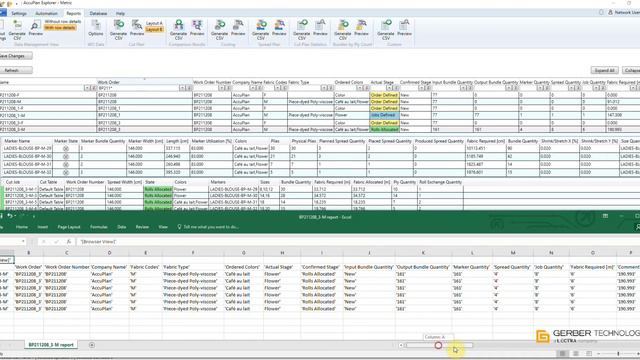Image resolution: width=640 pixels, height=360 pixels.
Task: Generate CSV for Comparison Results
Action: [x=178, y=30]
